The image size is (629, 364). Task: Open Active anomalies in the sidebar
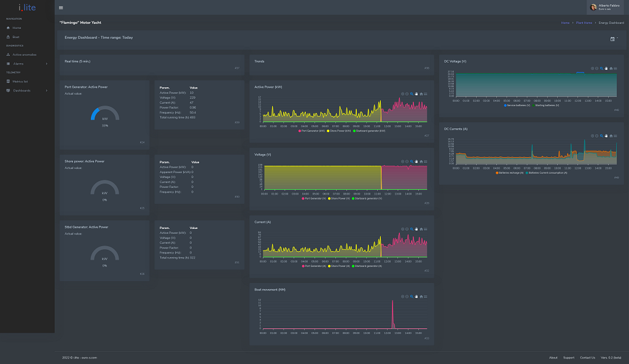click(24, 55)
